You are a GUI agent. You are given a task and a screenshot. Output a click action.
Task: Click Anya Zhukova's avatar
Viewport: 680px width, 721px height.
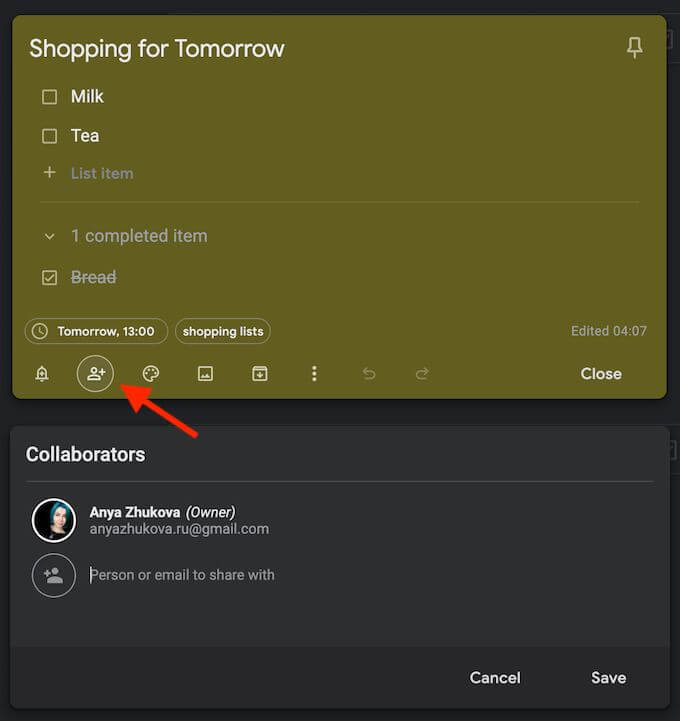(x=54, y=521)
